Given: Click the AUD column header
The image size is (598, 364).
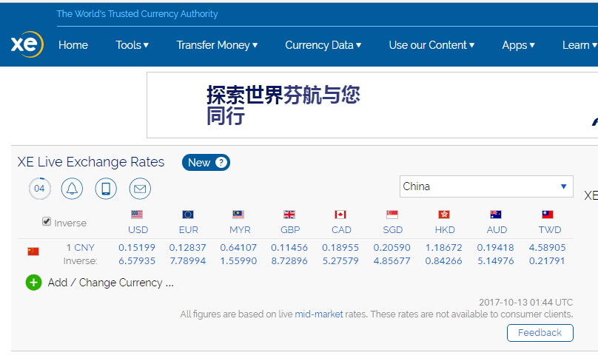Looking at the screenshot, I should [497, 230].
